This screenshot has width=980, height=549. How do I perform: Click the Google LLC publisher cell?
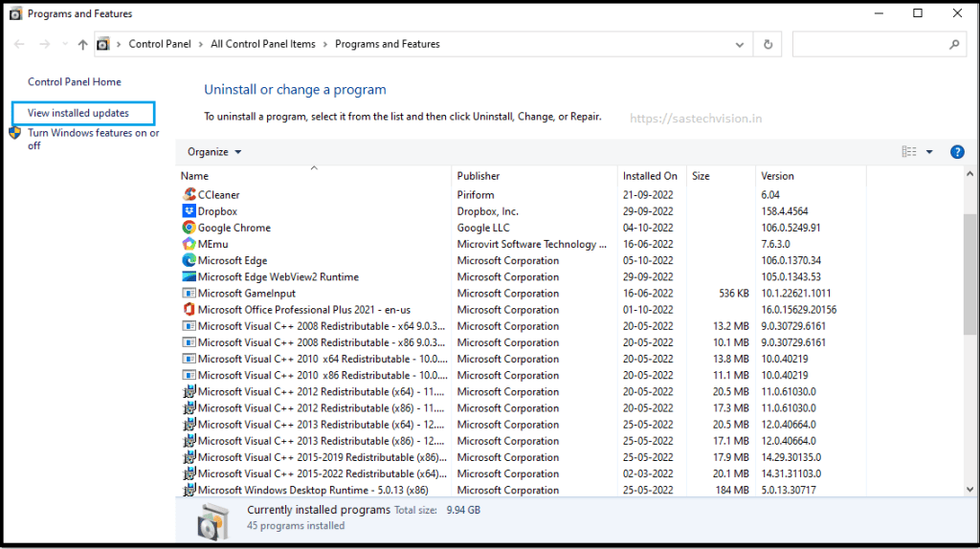(483, 228)
